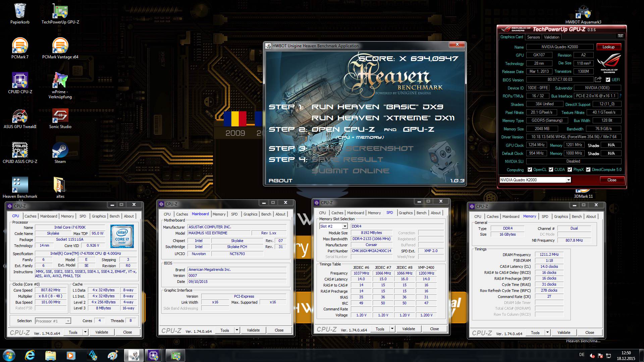Click Driver Version value in GPU-Z
This screenshot has height=362, width=644.
click(574, 137)
